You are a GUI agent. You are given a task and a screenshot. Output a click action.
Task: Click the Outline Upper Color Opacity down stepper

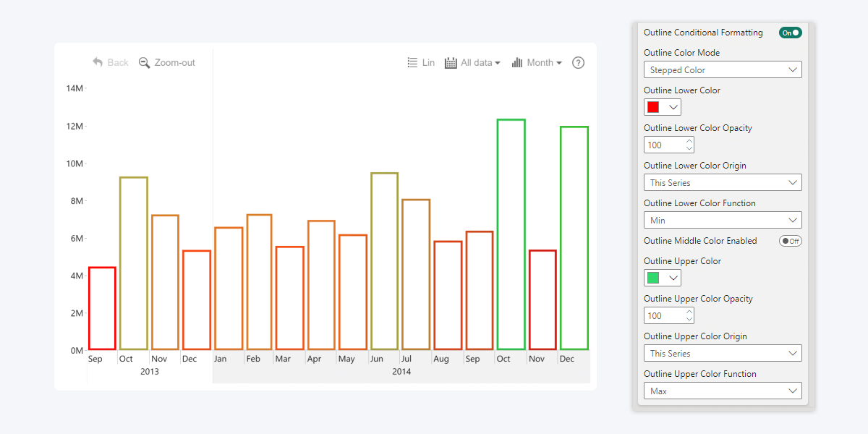689,318
